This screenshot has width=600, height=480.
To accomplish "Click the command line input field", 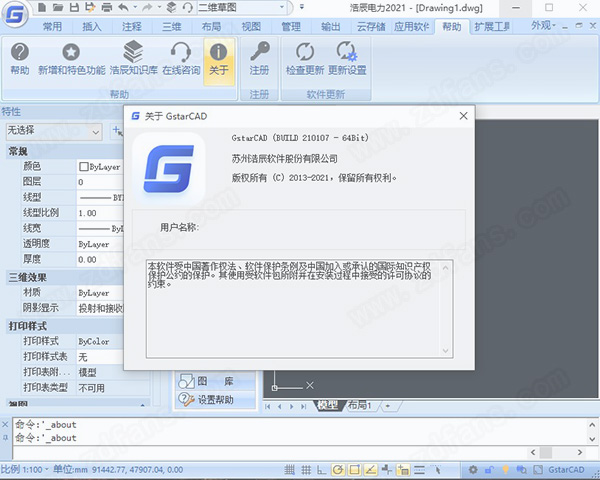I will click(x=270, y=452).
